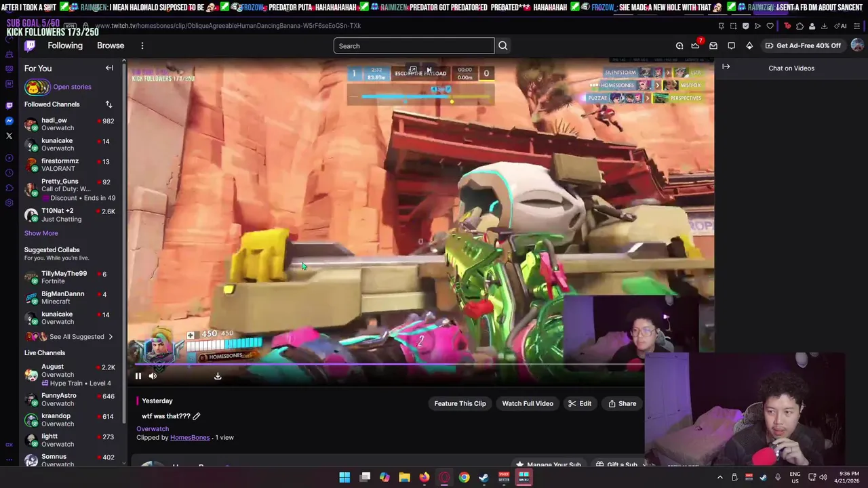Open FunnyAstro live channel

(x=70, y=399)
